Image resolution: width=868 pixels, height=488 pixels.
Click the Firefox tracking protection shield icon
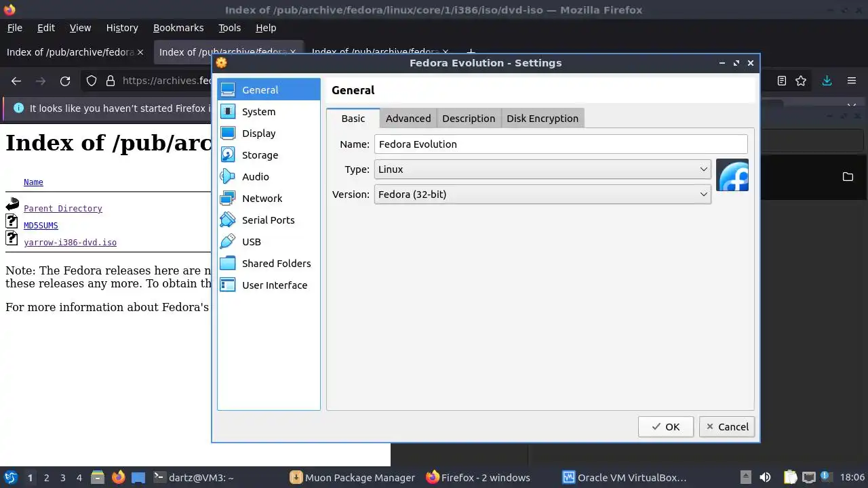pyautogui.click(x=92, y=81)
